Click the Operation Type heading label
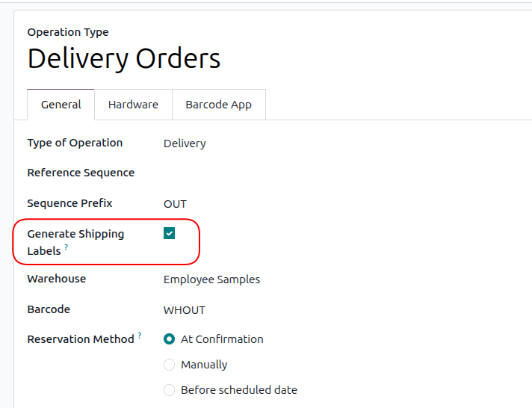Screen dimensions: 532x408 pos(68,32)
